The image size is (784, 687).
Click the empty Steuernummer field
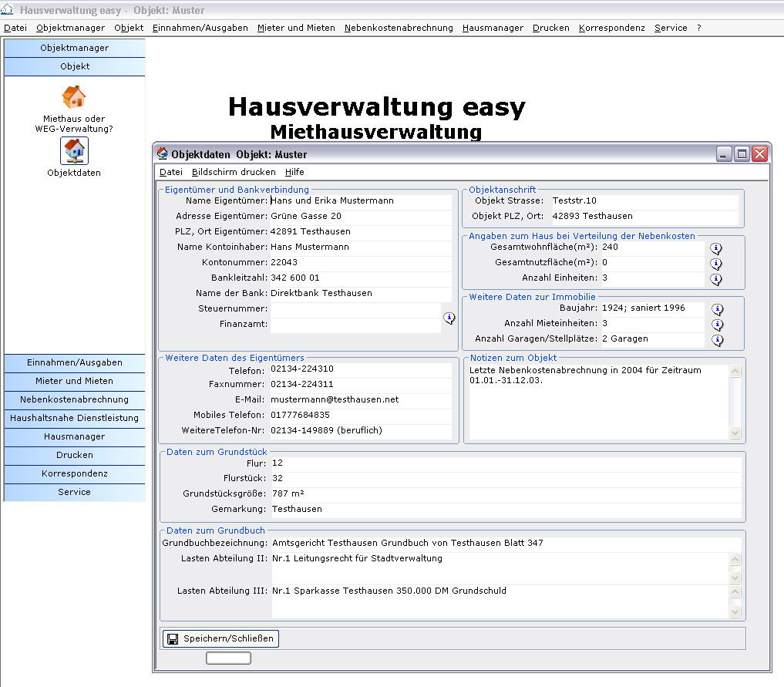pyautogui.click(x=355, y=309)
